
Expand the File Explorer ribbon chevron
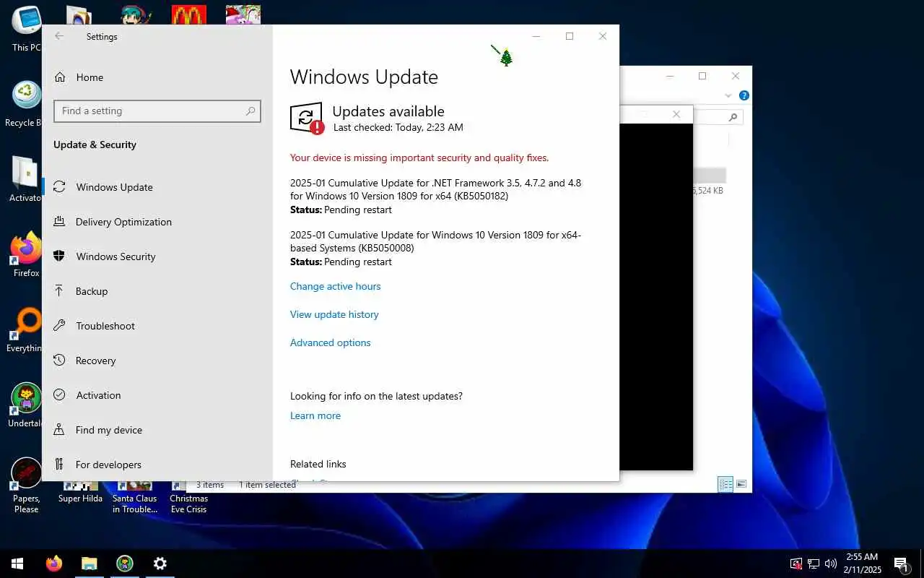pyautogui.click(x=728, y=95)
